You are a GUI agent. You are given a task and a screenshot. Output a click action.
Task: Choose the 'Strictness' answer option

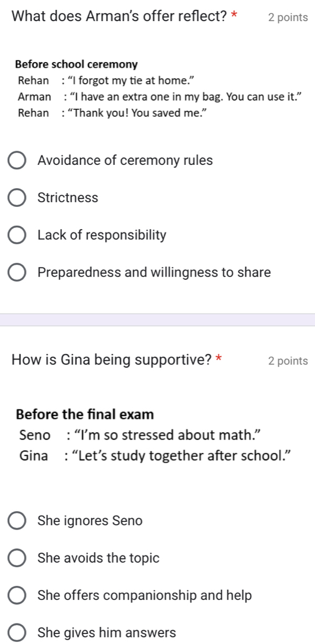(x=17, y=198)
